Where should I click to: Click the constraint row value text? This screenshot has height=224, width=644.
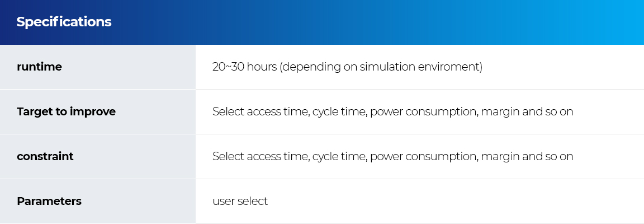(x=392, y=156)
